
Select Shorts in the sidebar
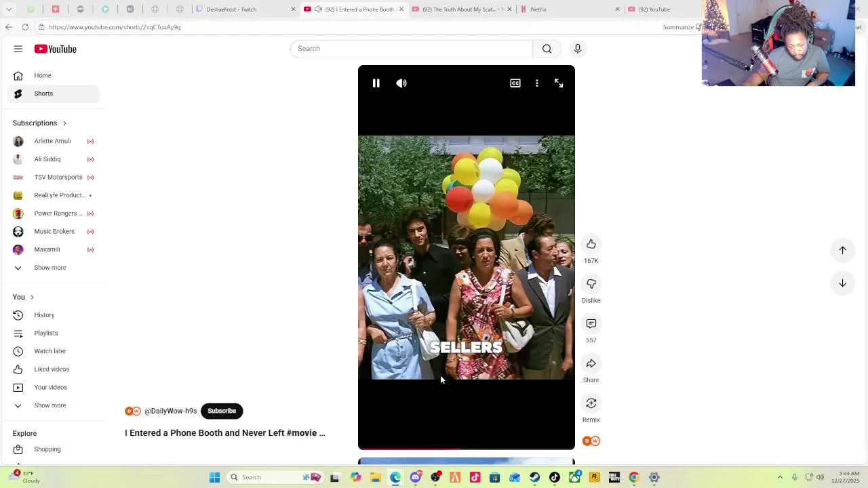tap(54, 94)
